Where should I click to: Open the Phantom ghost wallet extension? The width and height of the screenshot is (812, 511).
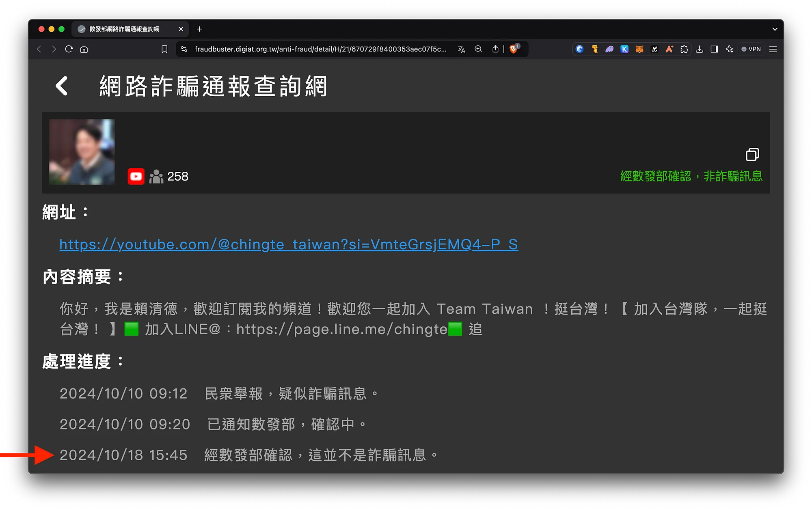[609, 49]
